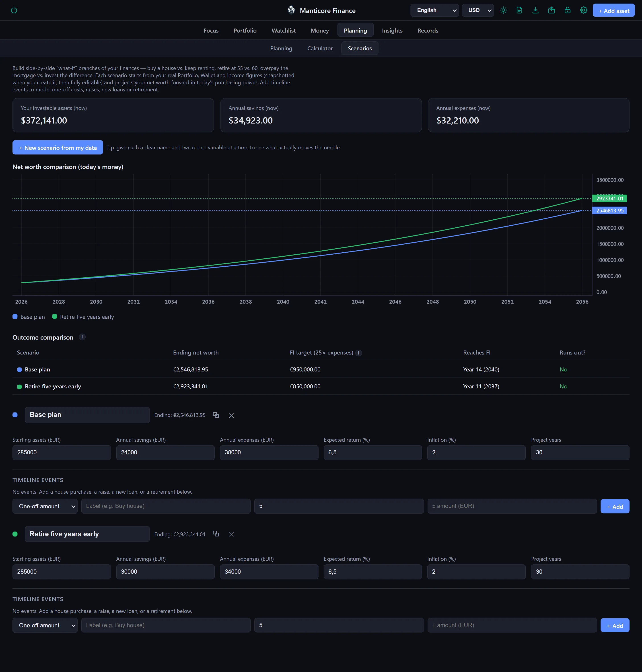
Task: Click green color swatch beside Retire five years early name
Action: point(15,534)
